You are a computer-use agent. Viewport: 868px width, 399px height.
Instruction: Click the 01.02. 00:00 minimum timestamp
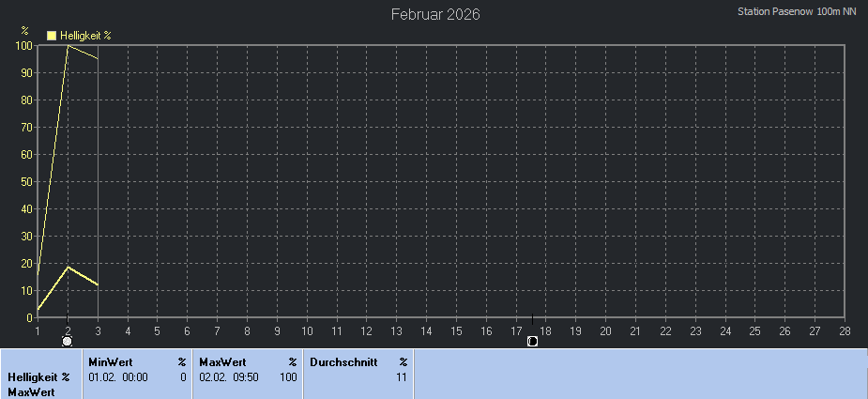click(x=118, y=377)
